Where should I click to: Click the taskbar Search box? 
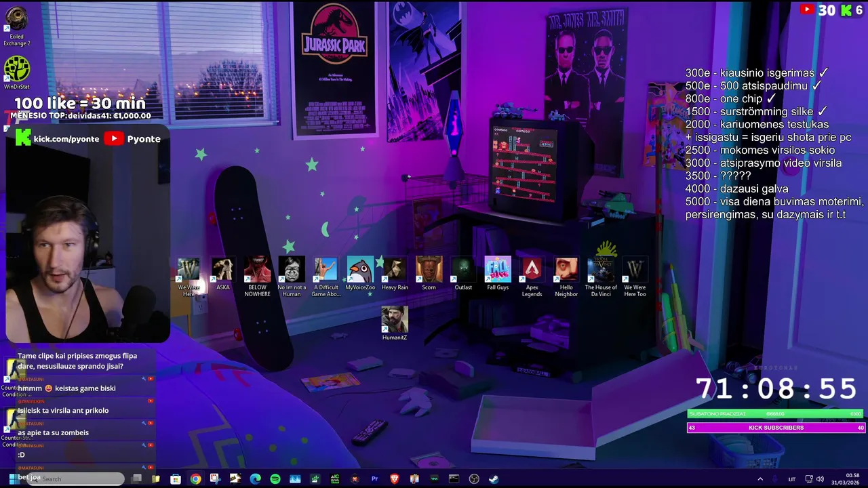click(x=76, y=479)
